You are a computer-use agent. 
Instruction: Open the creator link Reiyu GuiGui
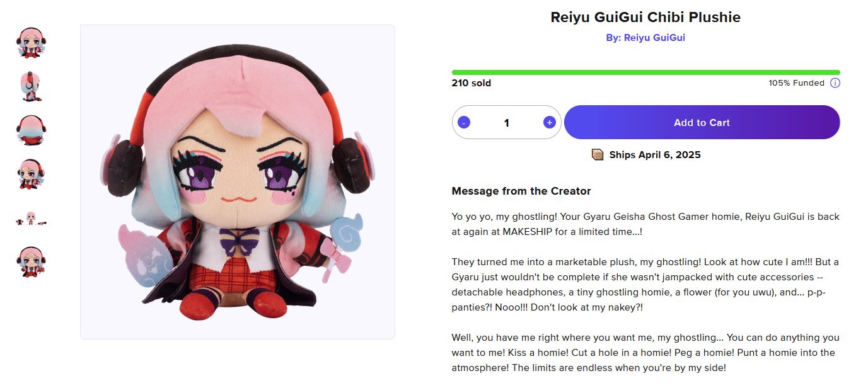coord(645,38)
